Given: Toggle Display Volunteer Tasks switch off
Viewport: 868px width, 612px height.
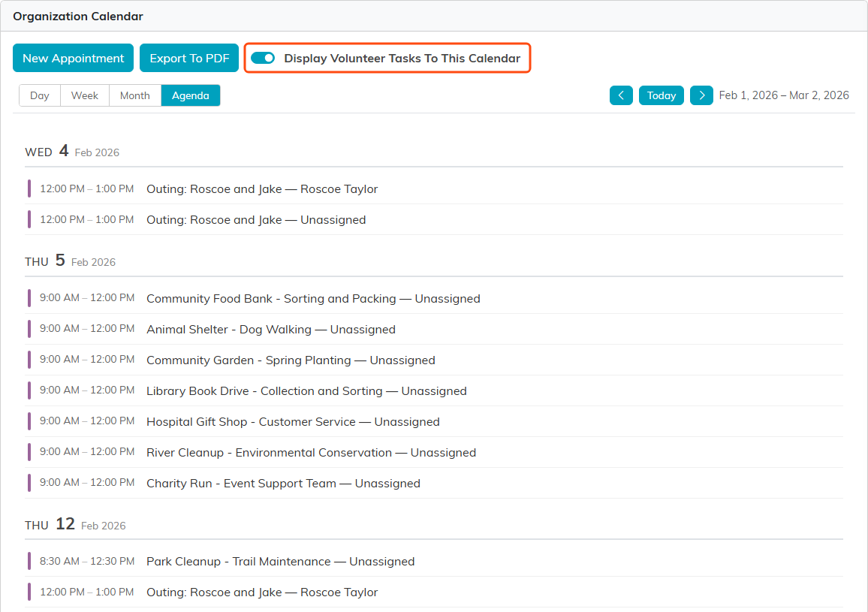Looking at the screenshot, I should pos(263,58).
